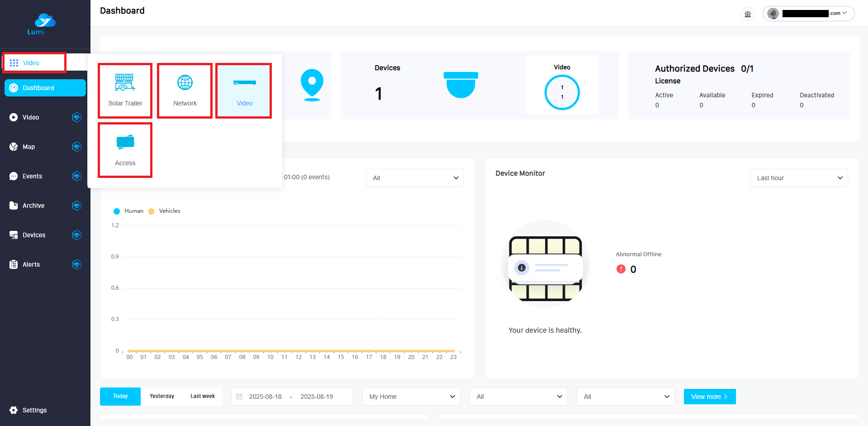
Task: Select the Network globe icon
Action: [185, 83]
